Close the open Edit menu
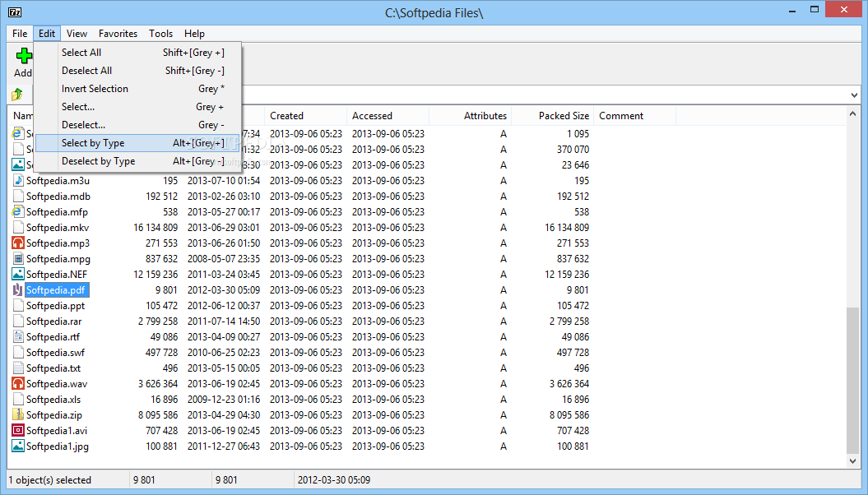 point(47,33)
